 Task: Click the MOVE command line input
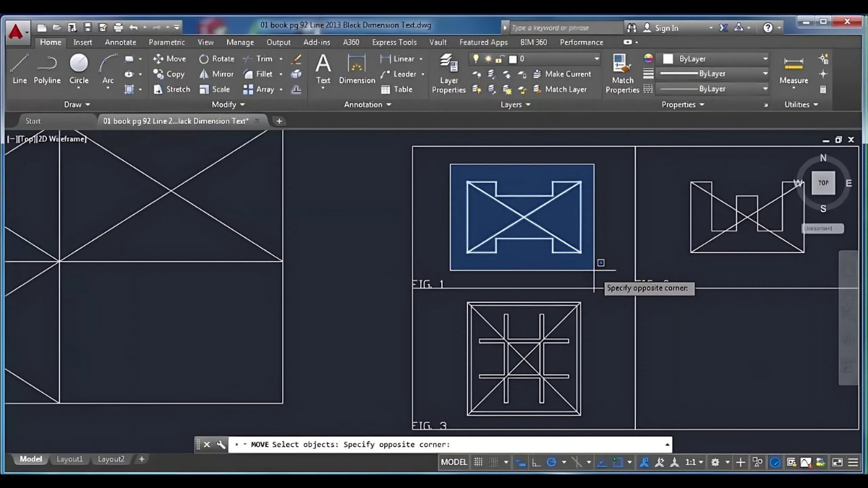450,445
